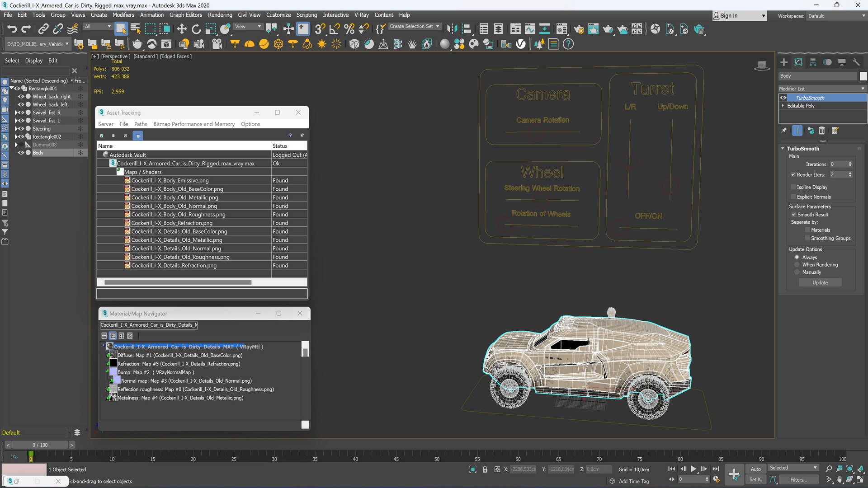Check Separate by Materials
Image resolution: width=868 pixels, height=488 pixels.
(807, 230)
